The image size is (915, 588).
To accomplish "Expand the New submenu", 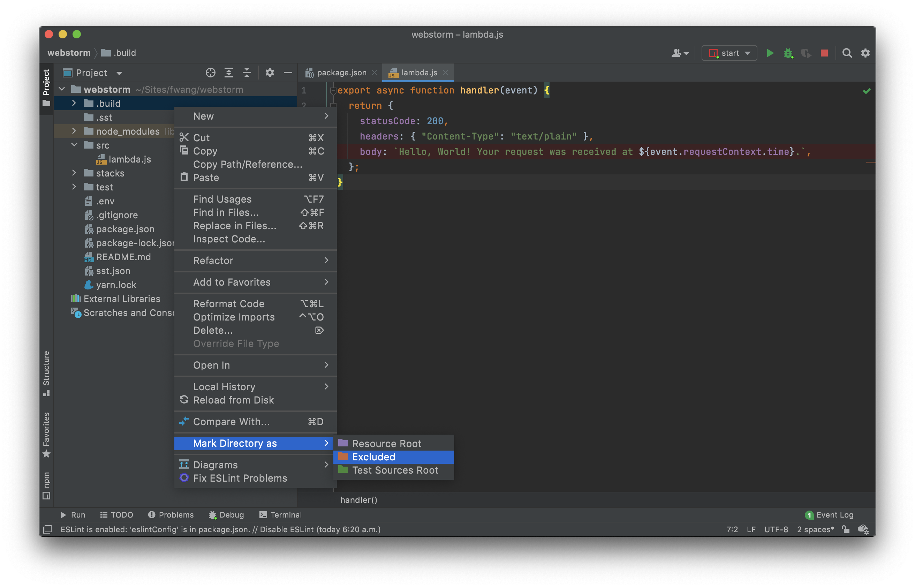I will click(x=255, y=116).
